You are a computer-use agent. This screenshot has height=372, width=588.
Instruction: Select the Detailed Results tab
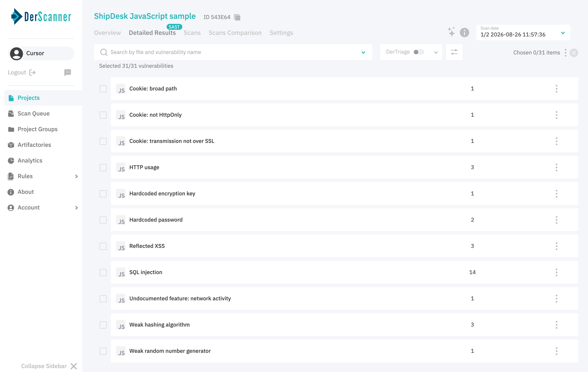[x=152, y=33]
